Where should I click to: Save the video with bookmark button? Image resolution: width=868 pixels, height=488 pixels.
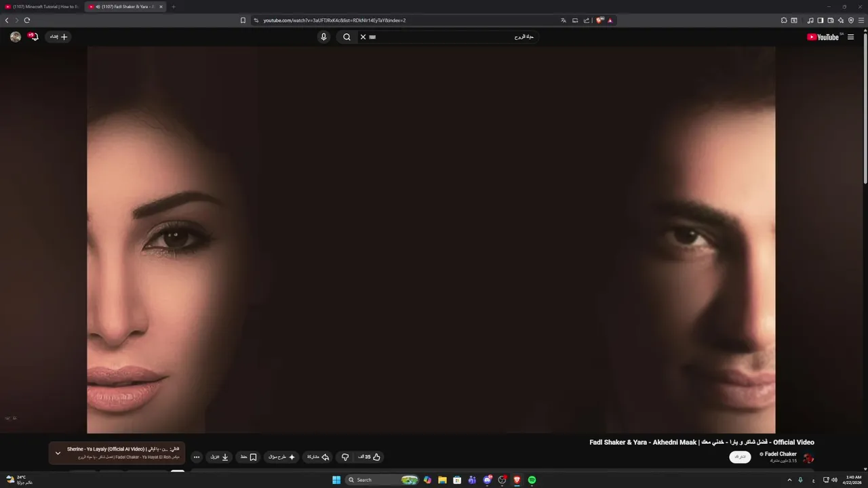pos(249,457)
